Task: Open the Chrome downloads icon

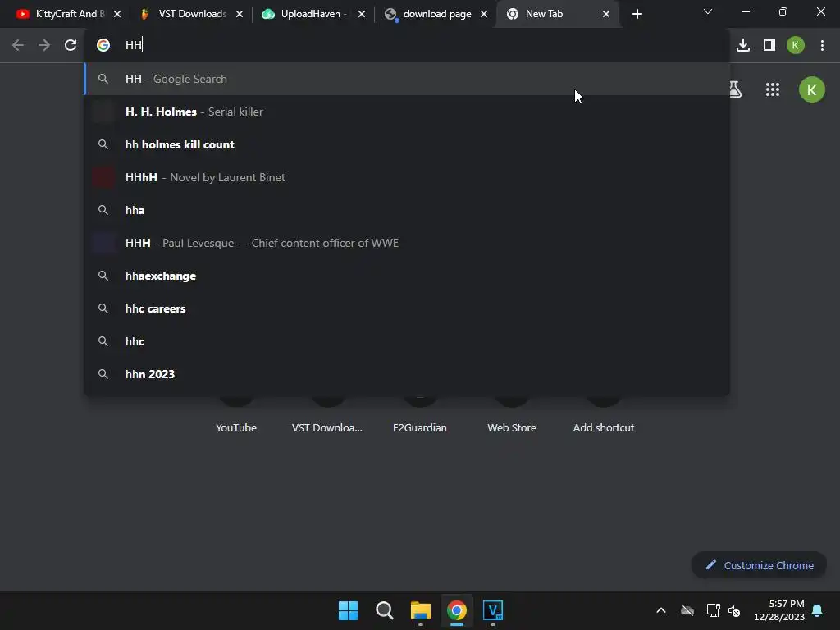Action: point(743,45)
